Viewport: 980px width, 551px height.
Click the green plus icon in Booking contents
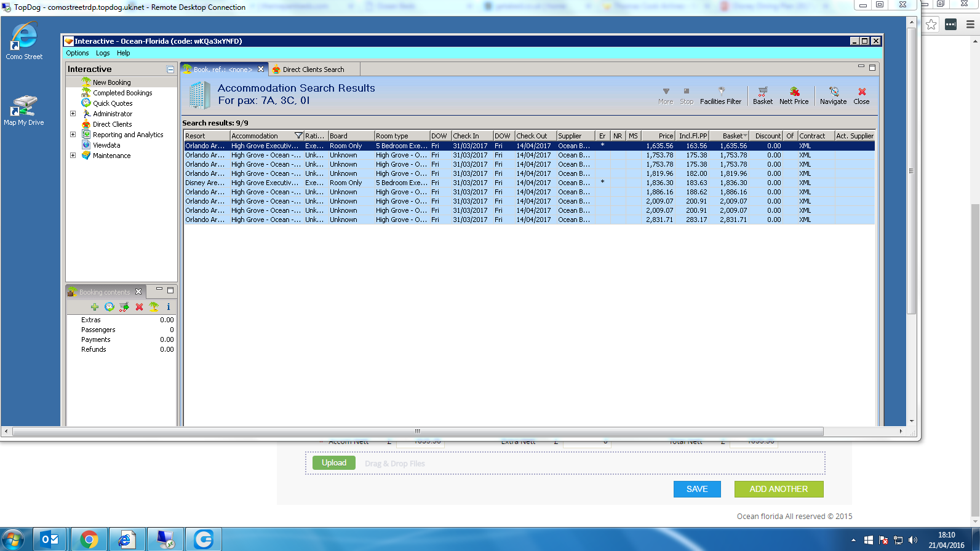point(94,307)
